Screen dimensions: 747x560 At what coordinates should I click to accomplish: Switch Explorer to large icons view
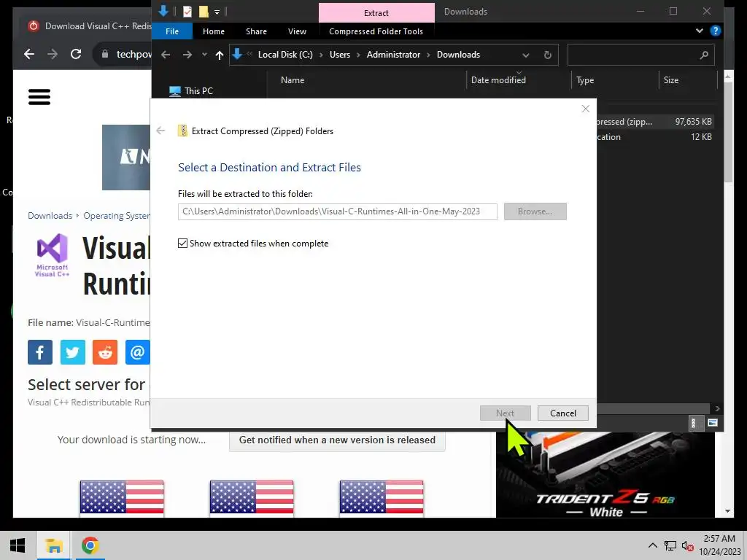(x=712, y=423)
